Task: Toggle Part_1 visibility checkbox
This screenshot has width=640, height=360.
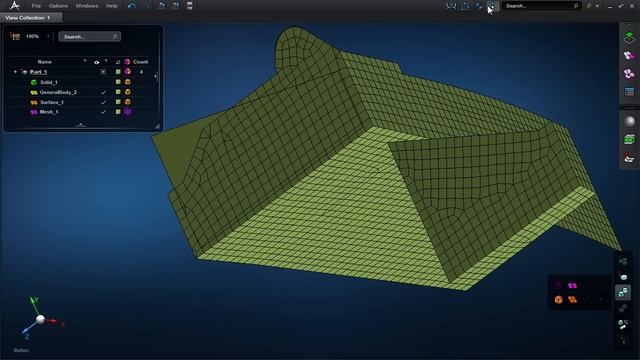Action: pyautogui.click(x=103, y=72)
